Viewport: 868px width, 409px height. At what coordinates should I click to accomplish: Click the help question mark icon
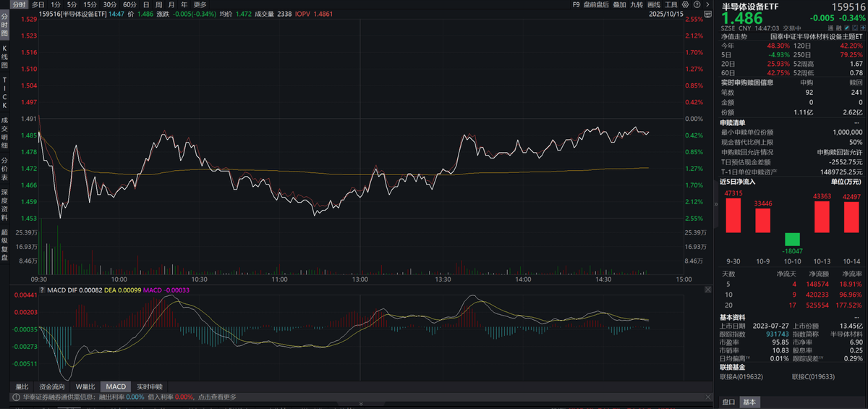[697, 4]
